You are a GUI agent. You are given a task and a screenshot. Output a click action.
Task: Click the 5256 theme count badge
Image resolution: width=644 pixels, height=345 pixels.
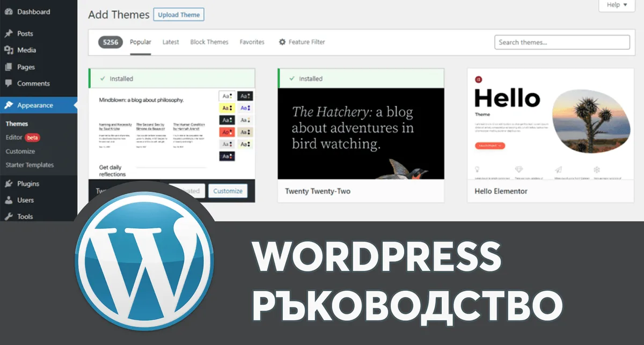point(111,42)
